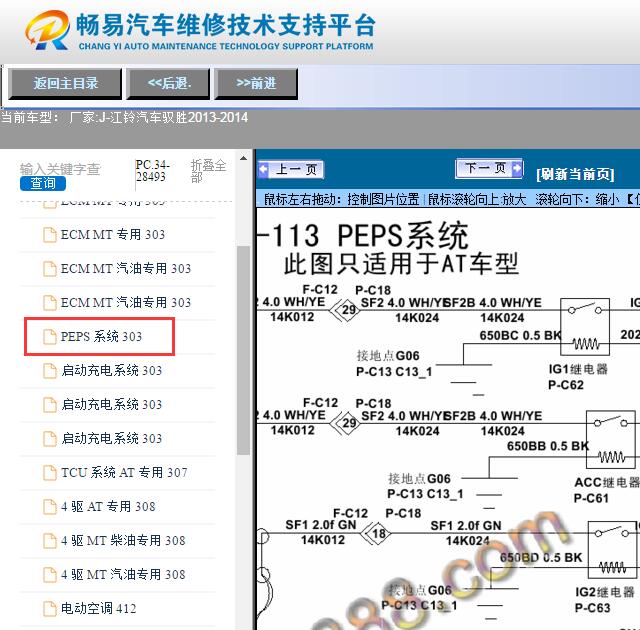Click the CHANG YI English platform subtitle
640x630 pixels.
coord(226,46)
